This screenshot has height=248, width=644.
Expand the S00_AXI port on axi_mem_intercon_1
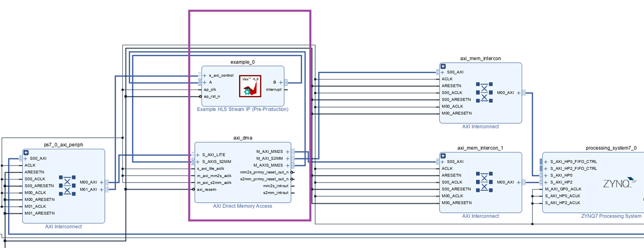tap(443, 161)
